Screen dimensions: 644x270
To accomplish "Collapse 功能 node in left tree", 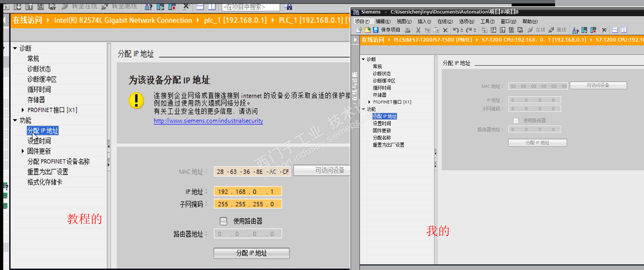I will [x=15, y=120].
